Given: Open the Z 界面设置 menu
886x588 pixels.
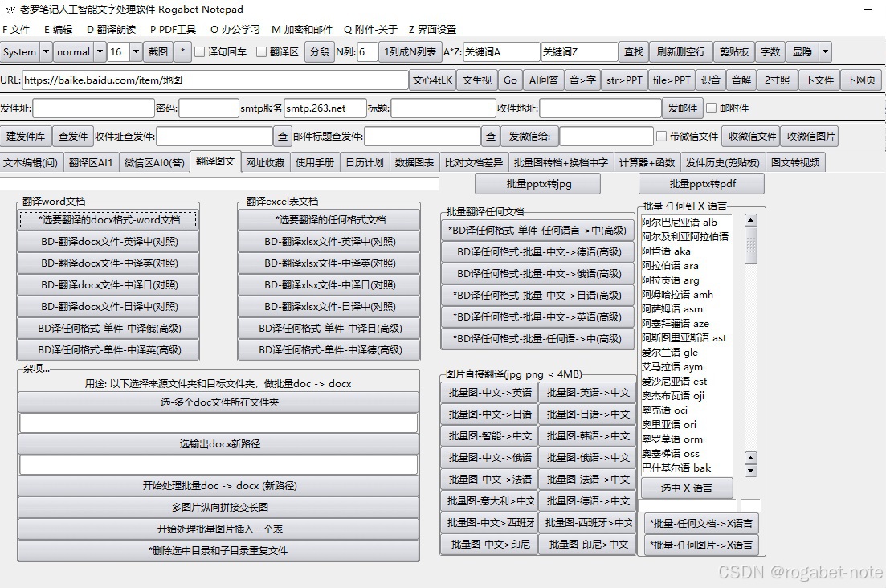Looking at the screenshot, I should point(432,30).
